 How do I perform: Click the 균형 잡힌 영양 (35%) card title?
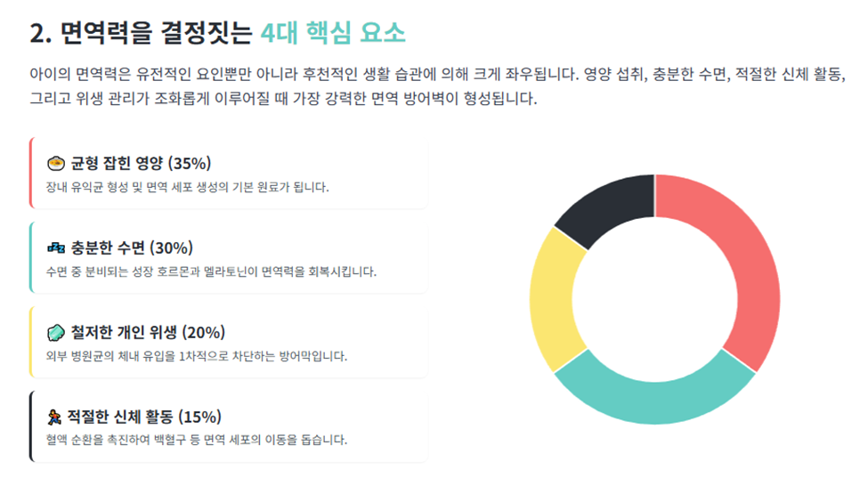141,164
